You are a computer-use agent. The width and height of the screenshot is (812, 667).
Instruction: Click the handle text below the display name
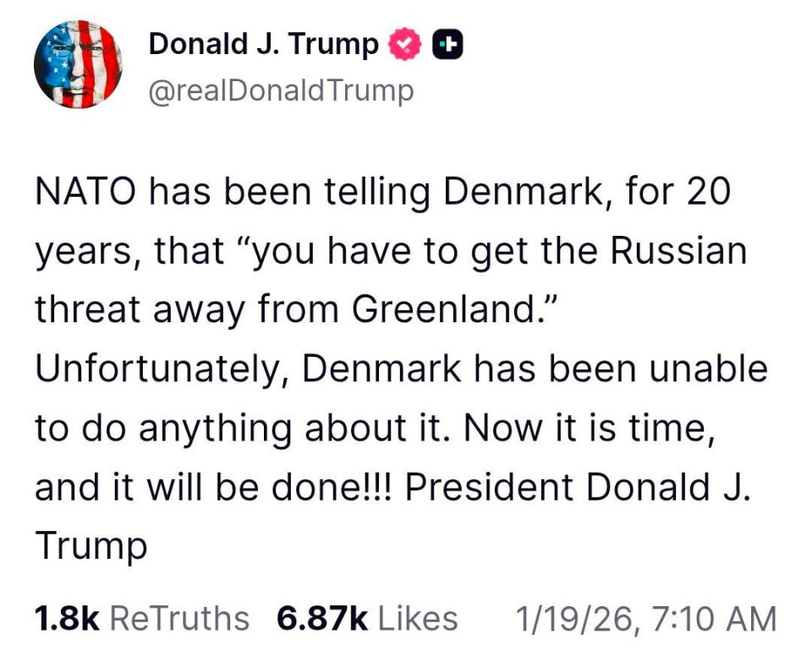pyautogui.click(x=283, y=90)
